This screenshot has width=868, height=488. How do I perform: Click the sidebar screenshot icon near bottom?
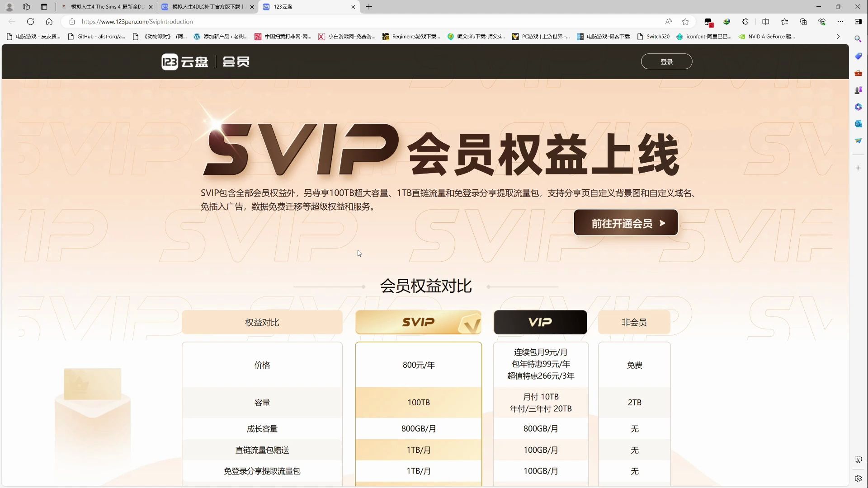pos(858,460)
